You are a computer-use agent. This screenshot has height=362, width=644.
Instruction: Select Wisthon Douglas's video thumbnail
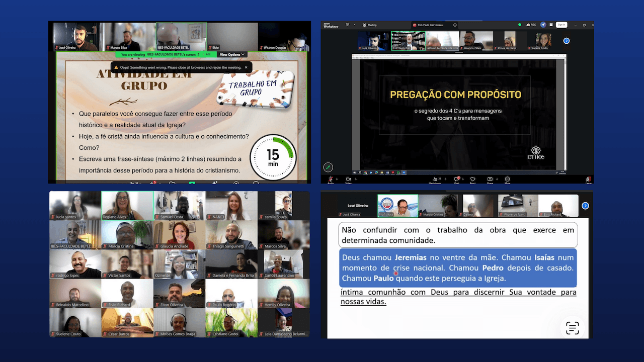pos(284,37)
